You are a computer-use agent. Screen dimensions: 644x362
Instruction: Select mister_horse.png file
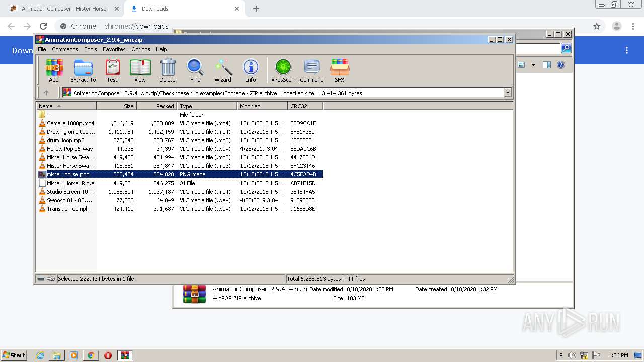[x=180, y=174]
